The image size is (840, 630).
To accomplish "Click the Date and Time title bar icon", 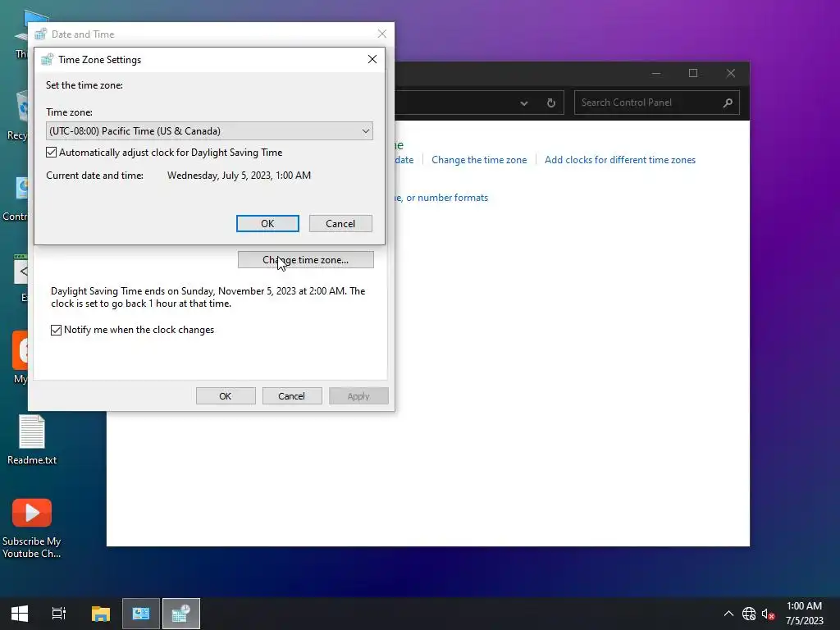I will coord(41,34).
